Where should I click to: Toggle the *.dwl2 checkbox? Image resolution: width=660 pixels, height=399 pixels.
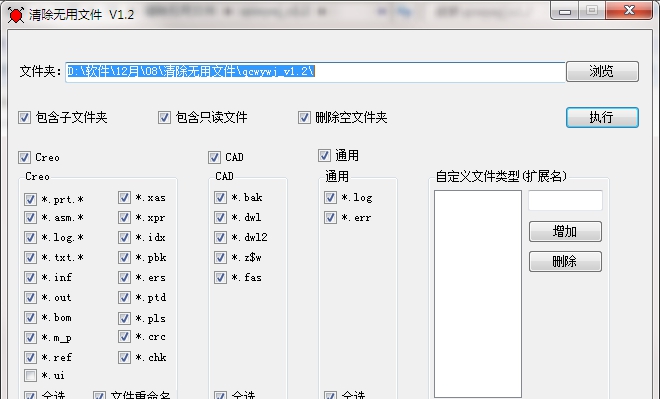pos(221,237)
